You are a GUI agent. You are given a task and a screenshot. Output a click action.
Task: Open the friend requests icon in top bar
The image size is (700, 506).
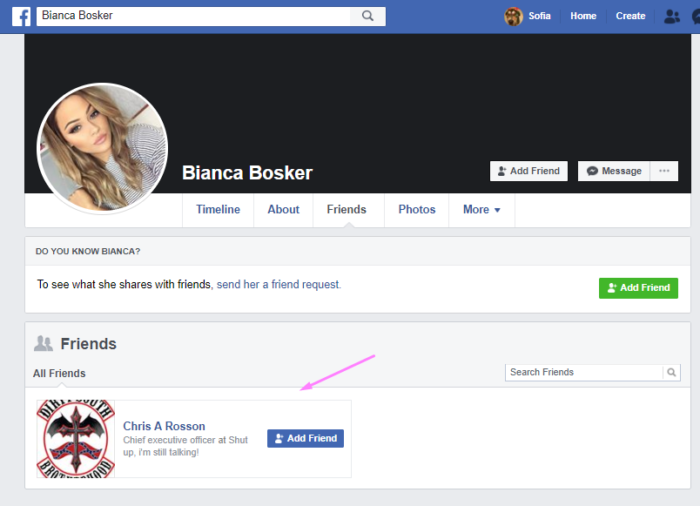tap(672, 17)
